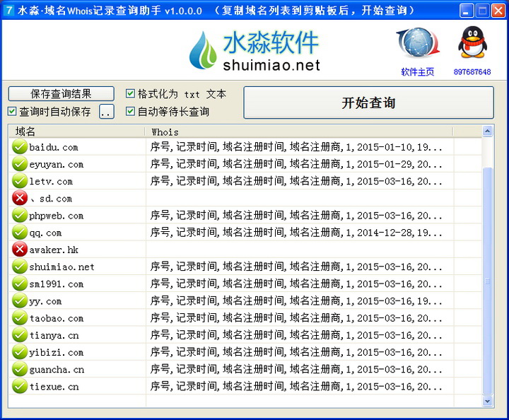The image size is (509, 420).
Task: Click Whois result text for tiexue.cn
Action: coord(296,386)
